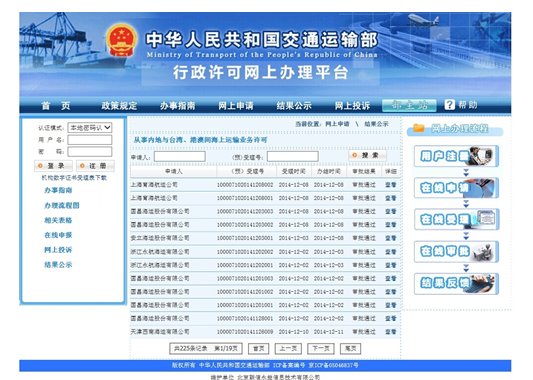Click applicant cell 天津西南海运有限公司
The height and width of the screenshot is (380, 533).
(160, 332)
